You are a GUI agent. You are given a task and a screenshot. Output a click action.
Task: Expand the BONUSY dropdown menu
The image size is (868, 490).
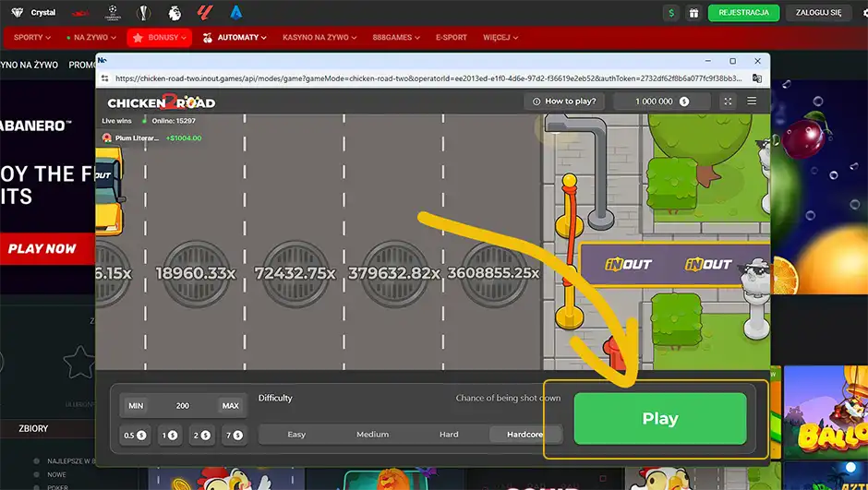[x=160, y=38]
